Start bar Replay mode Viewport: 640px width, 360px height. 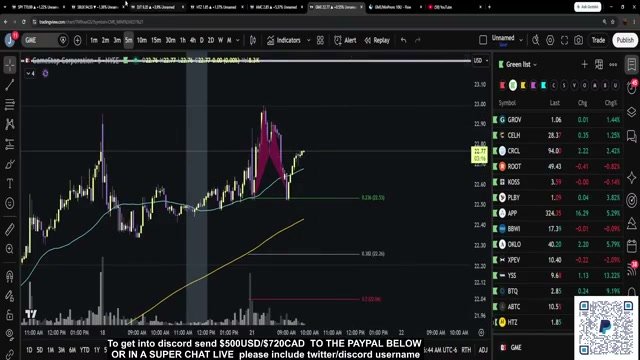377,40
